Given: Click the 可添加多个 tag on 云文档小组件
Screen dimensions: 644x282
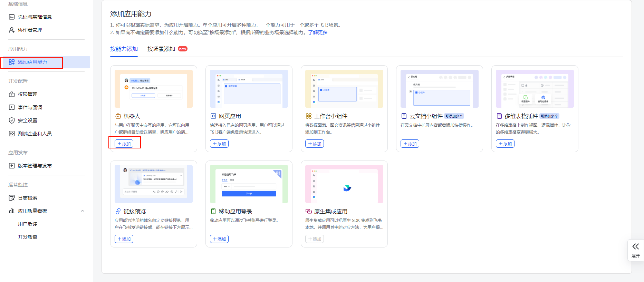Looking at the screenshot, I should (x=454, y=116).
